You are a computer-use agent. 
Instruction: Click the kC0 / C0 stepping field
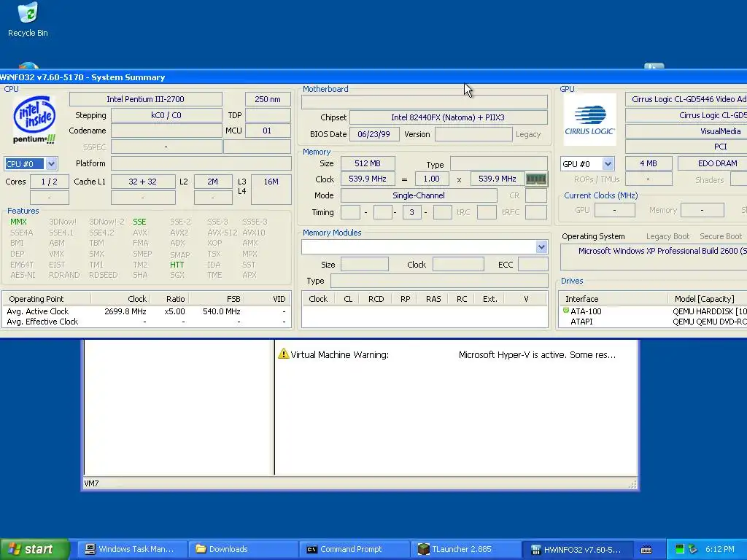[166, 115]
